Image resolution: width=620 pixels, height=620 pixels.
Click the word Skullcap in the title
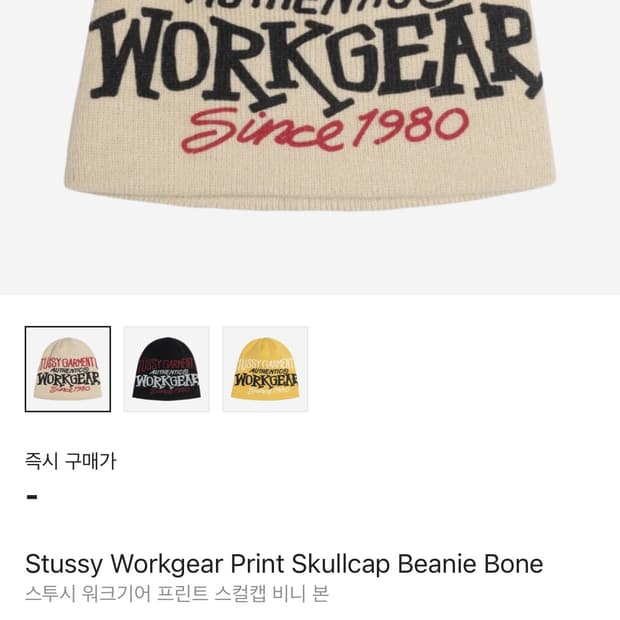[x=341, y=565]
